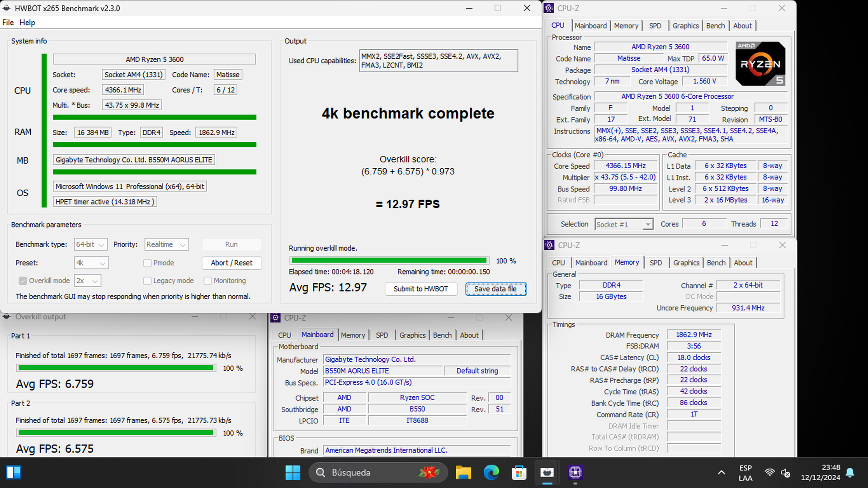Image resolution: width=868 pixels, height=488 pixels.
Task: Open Bench tab in processor CPU-Z window
Action: (715, 26)
